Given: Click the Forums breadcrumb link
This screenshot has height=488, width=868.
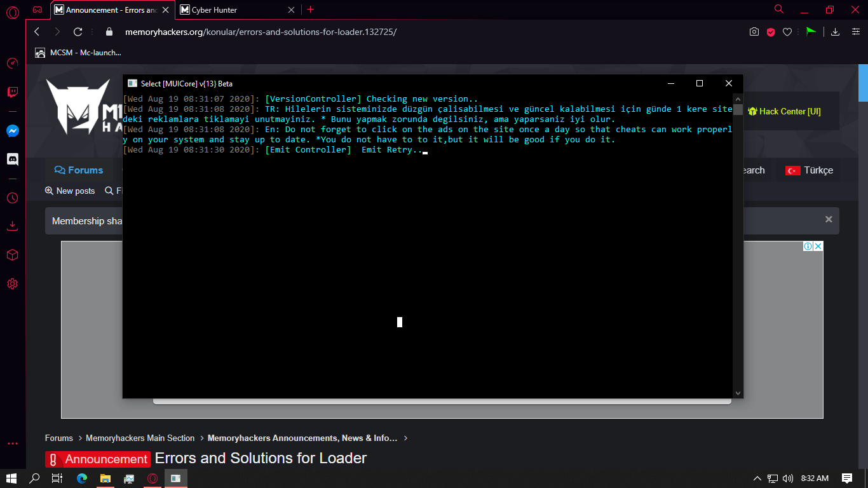Looking at the screenshot, I should click(x=59, y=438).
